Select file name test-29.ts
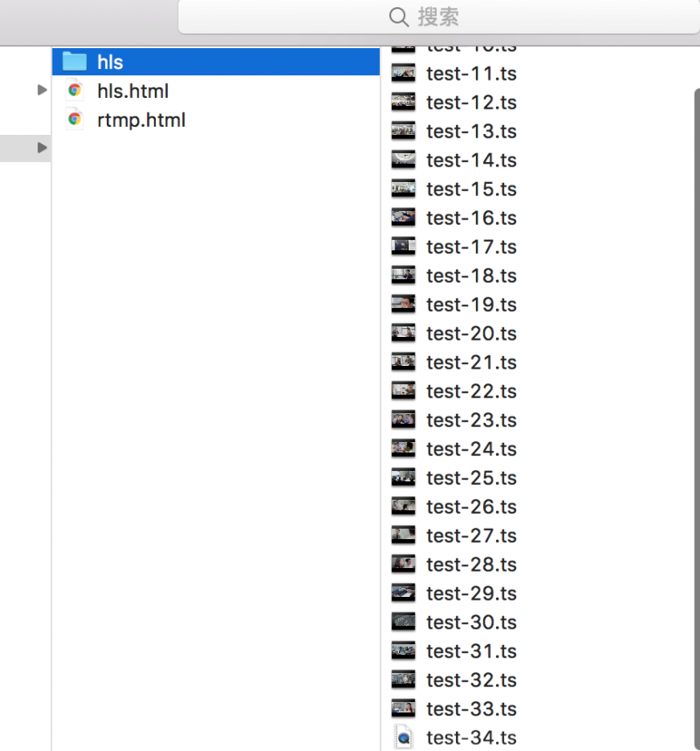Viewport: 700px width, 751px height. tap(472, 593)
